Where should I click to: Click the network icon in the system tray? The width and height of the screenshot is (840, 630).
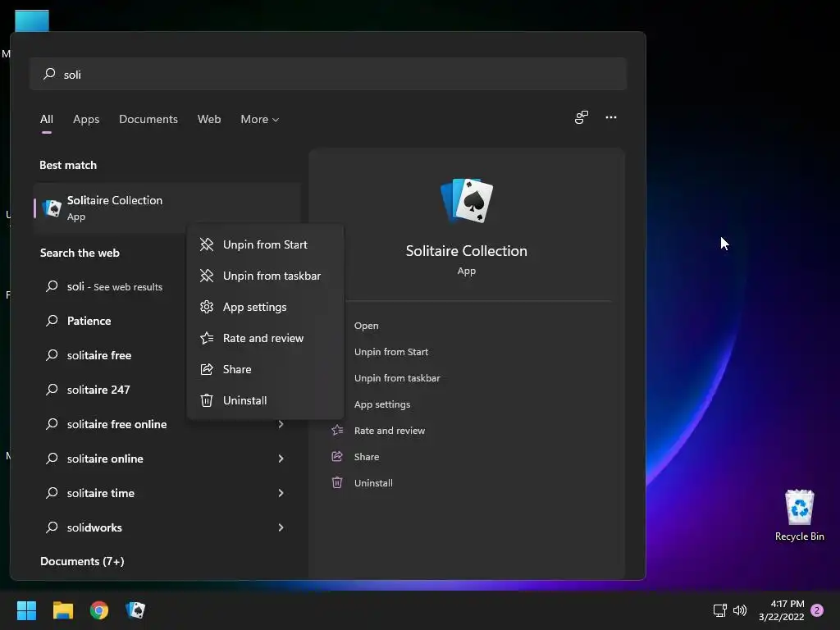(x=719, y=610)
